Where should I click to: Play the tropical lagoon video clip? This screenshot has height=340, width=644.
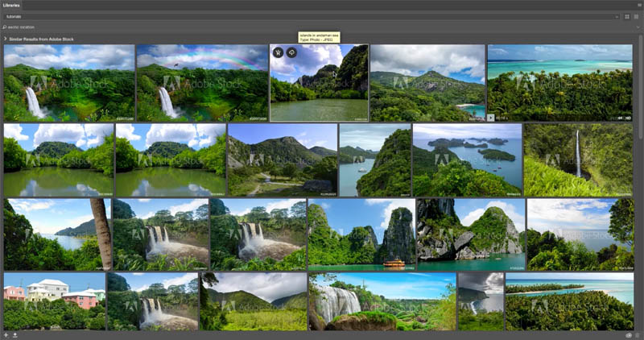[491, 118]
